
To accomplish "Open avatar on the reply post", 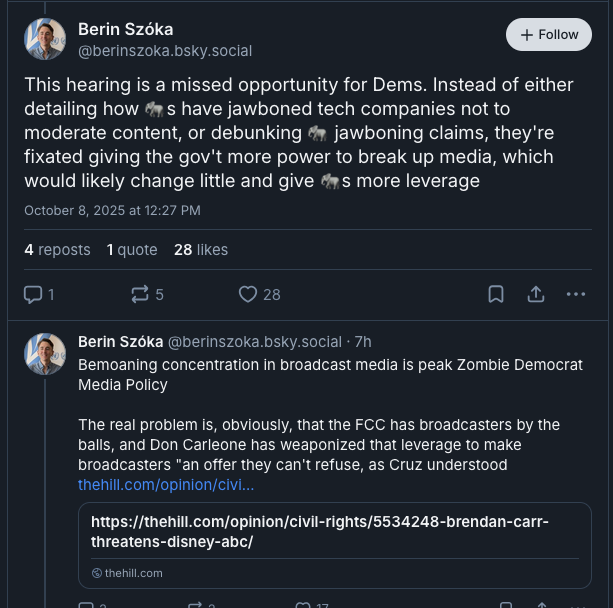I will coord(45,354).
